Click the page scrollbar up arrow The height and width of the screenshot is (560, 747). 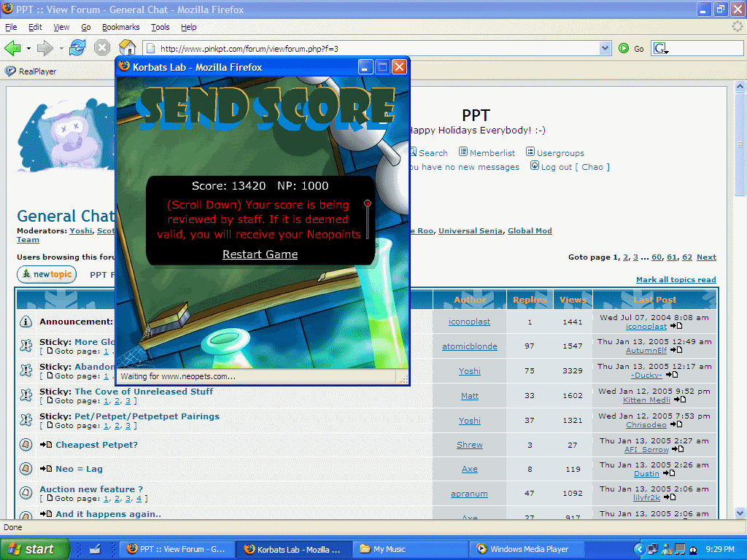pos(740,86)
